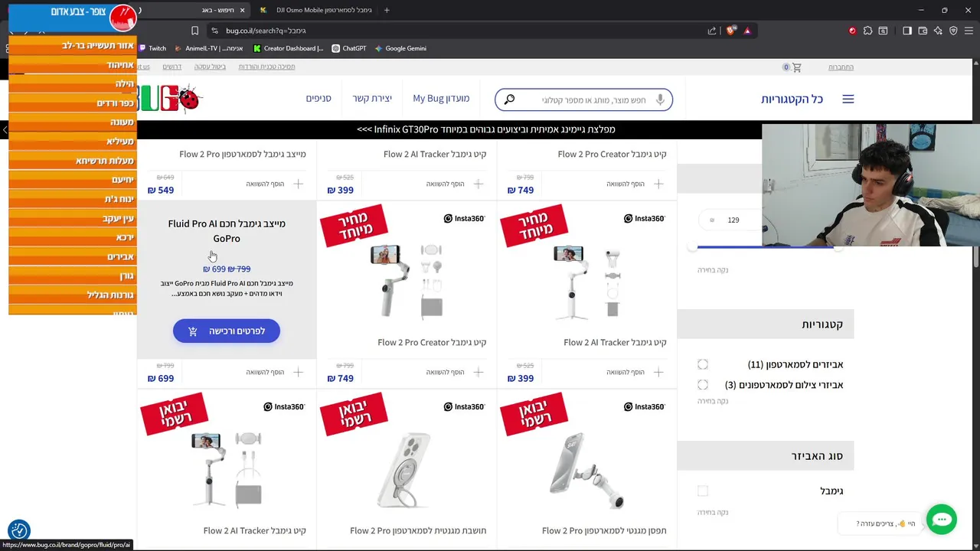
Task: Click the התחברות login link
Action: pos(841,67)
